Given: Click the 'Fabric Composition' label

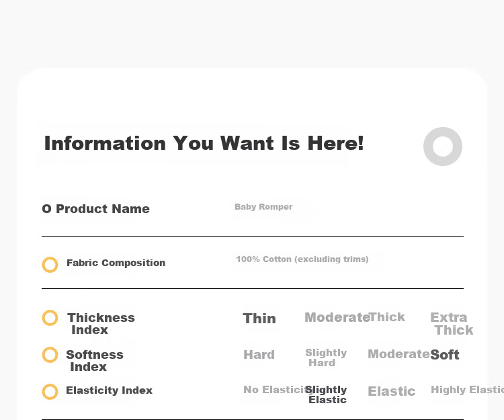Looking at the screenshot, I should coord(116,263).
